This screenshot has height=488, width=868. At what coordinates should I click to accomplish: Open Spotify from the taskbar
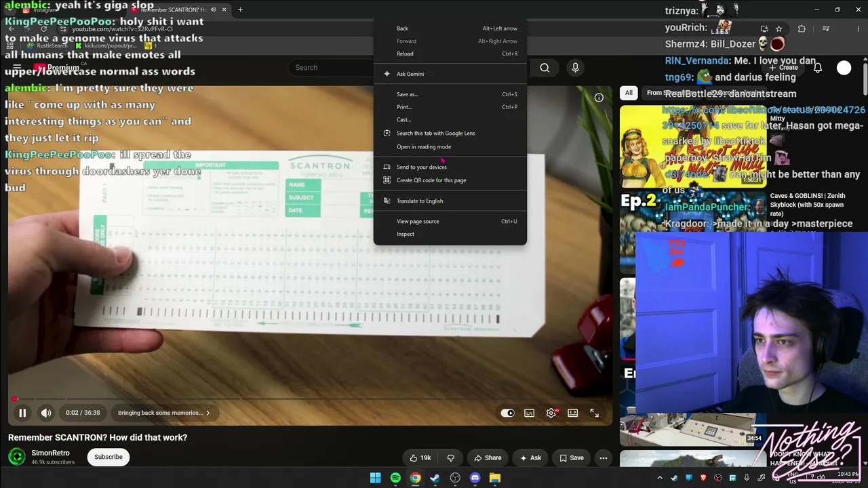(x=395, y=478)
